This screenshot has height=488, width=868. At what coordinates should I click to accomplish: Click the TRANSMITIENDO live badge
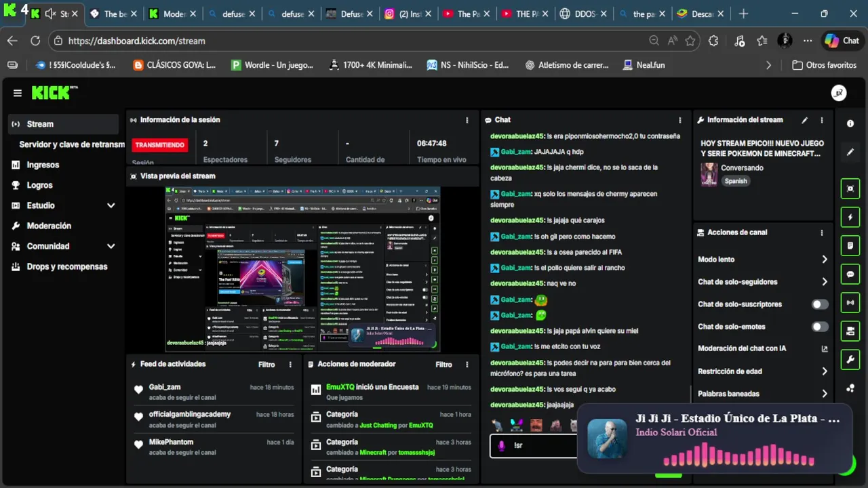(159, 145)
